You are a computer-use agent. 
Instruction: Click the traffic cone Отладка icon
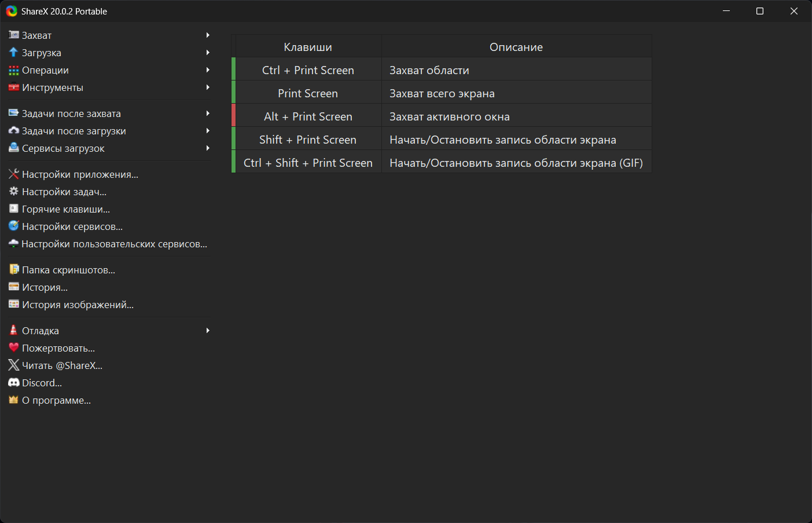click(14, 331)
